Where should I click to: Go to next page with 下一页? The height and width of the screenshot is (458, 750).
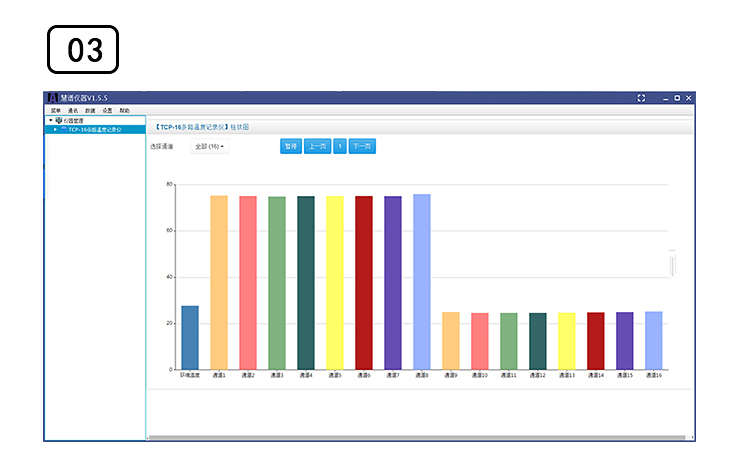[x=362, y=146]
